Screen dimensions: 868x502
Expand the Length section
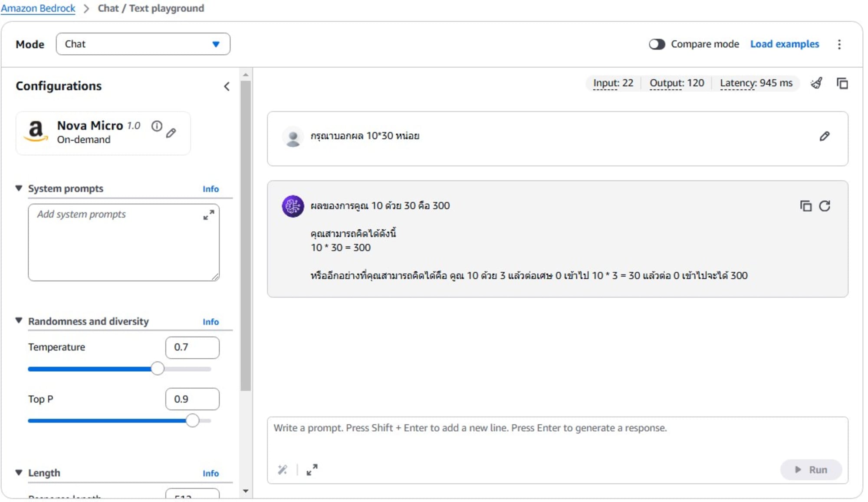20,473
